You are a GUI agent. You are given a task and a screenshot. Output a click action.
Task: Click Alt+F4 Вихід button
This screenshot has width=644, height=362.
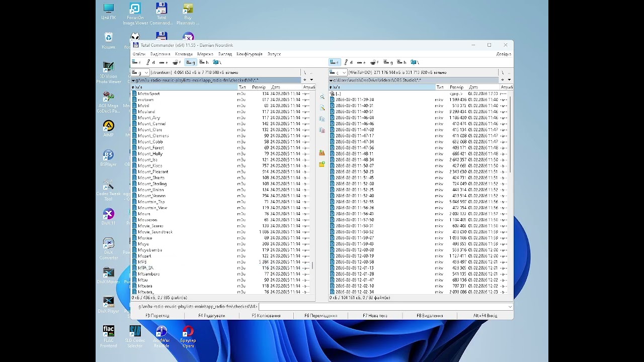pos(485,316)
